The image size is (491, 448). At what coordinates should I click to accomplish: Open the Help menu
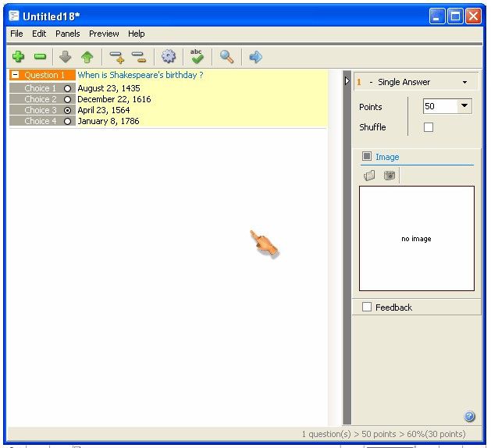click(x=136, y=34)
